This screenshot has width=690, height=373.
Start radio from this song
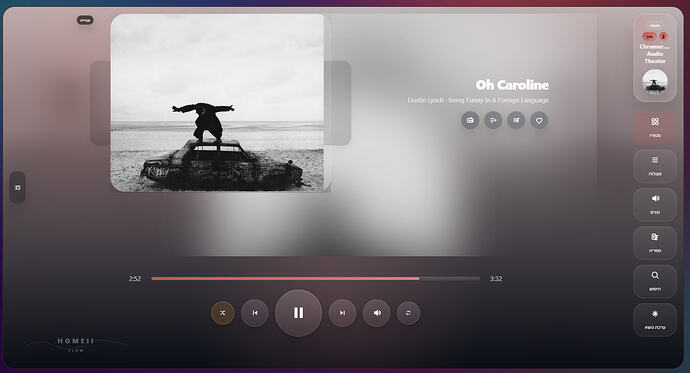coord(470,120)
